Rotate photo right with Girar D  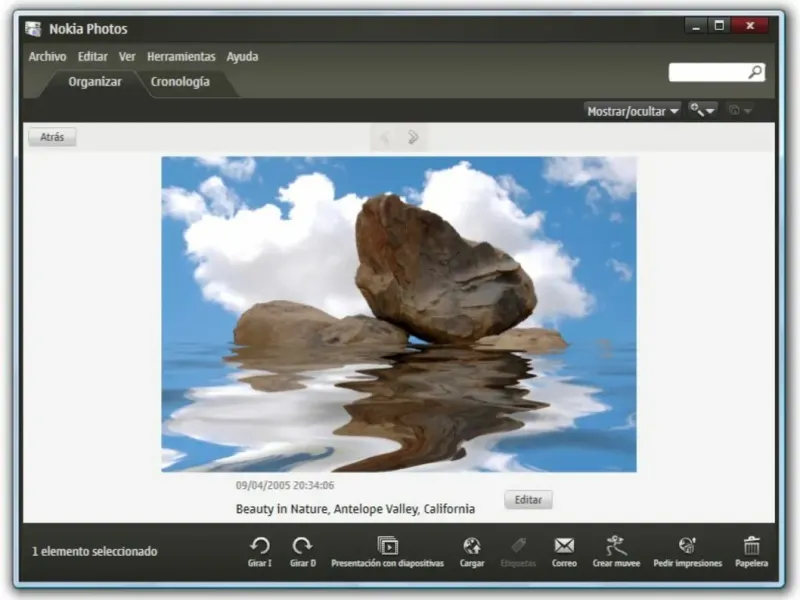point(303,552)
